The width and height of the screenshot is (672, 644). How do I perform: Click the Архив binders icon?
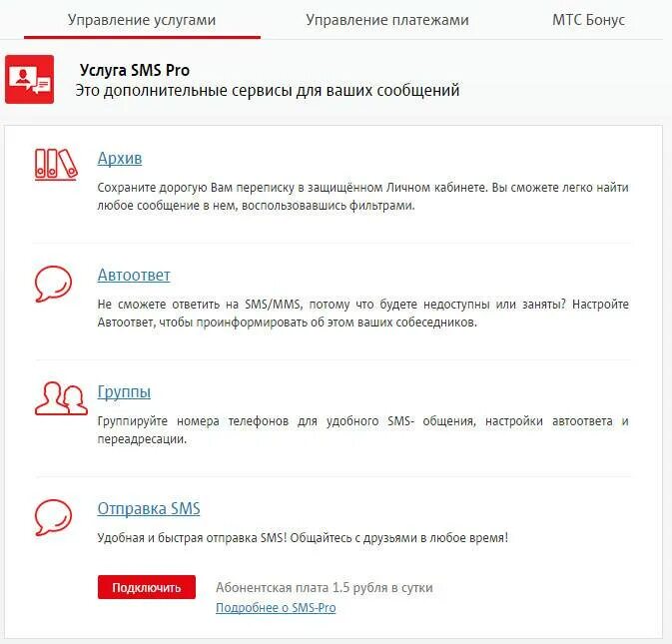[56, 165]
